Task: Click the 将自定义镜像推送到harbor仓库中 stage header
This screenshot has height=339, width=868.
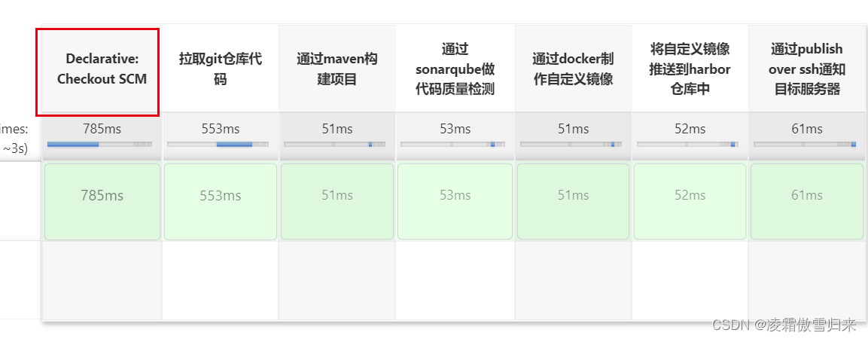Action: [690, 69]
